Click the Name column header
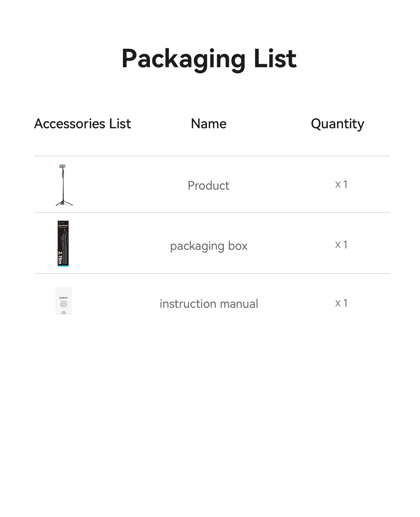Image resolution: width=420 pixels, height=517 pixels. point(209,124)
